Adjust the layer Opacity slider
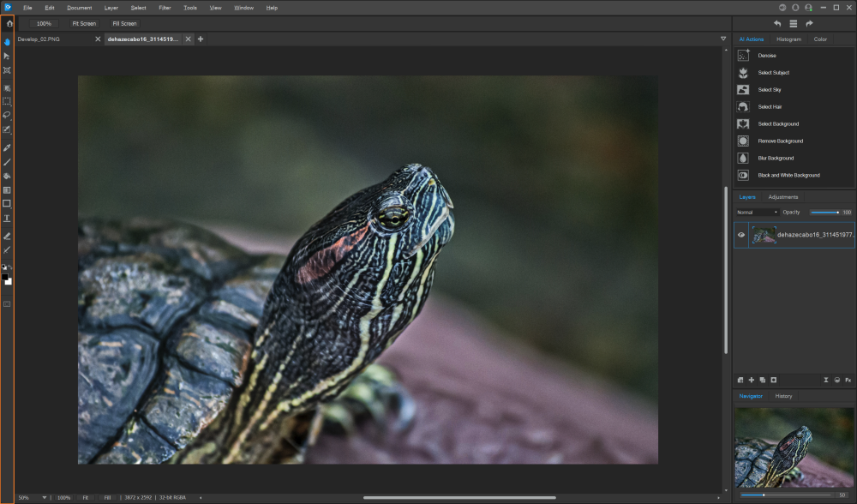 [824, 212]
